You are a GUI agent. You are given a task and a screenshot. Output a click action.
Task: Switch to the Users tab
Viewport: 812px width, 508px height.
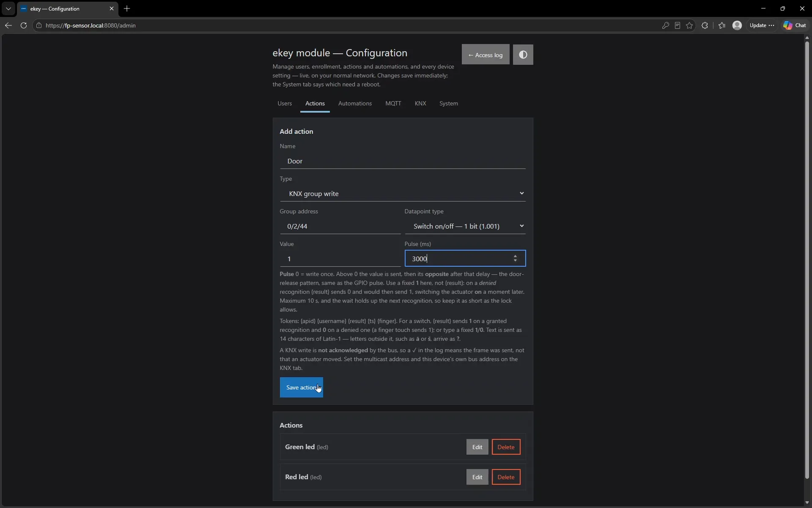285,103
